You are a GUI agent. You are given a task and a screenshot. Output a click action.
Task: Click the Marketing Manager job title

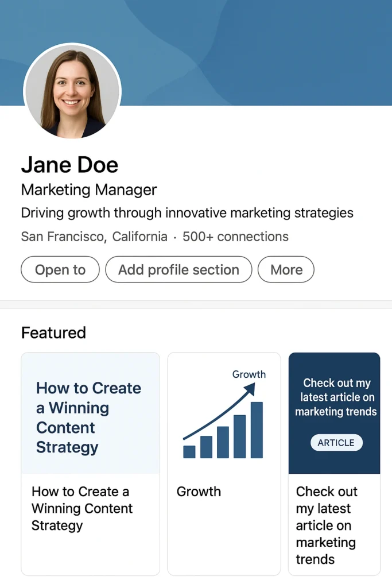89,189
